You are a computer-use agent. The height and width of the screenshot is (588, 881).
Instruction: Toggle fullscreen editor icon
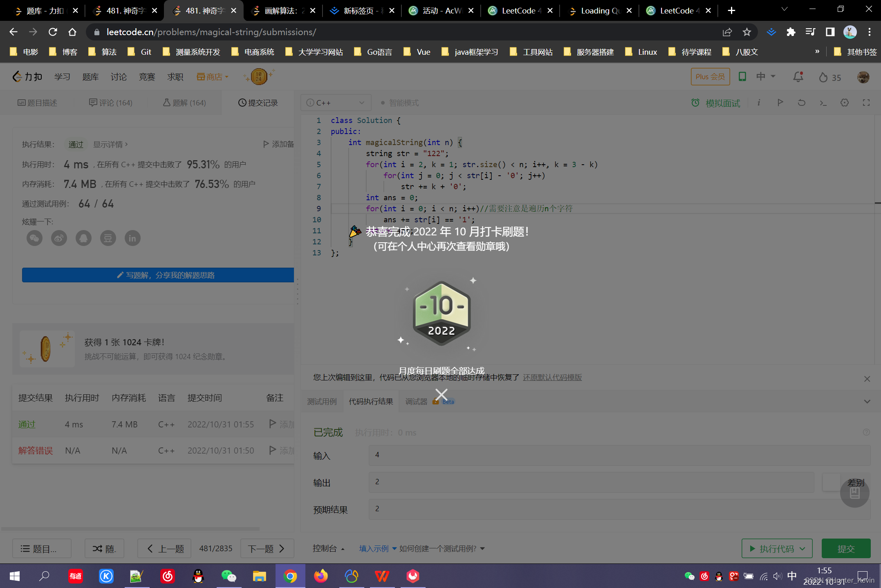(866, 103)
